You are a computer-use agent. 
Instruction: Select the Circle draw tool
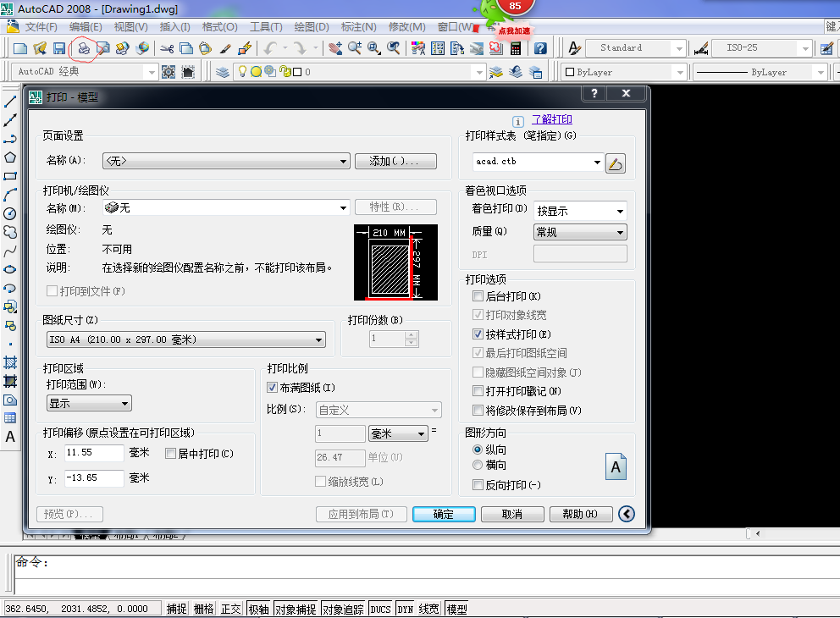(9, 213)
